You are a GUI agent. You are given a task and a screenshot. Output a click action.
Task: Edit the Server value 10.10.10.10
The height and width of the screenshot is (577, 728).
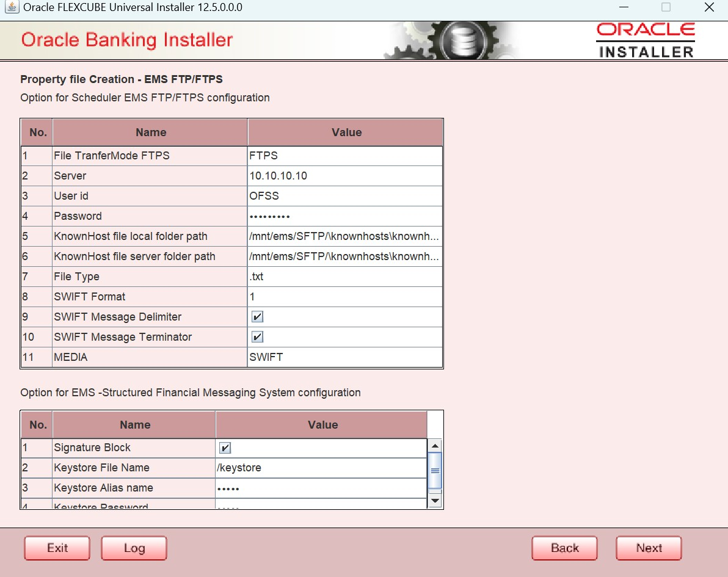point(345,176)
